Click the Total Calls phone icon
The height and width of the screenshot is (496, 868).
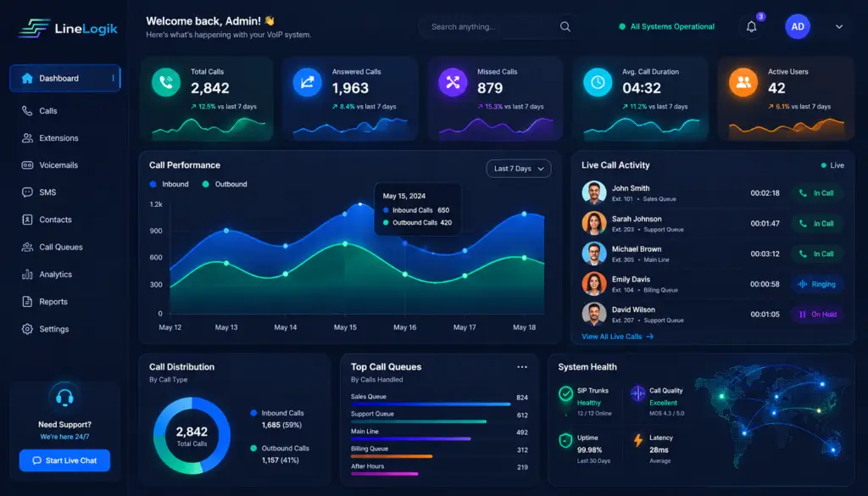pyautogui.click(x=166, y=82)
